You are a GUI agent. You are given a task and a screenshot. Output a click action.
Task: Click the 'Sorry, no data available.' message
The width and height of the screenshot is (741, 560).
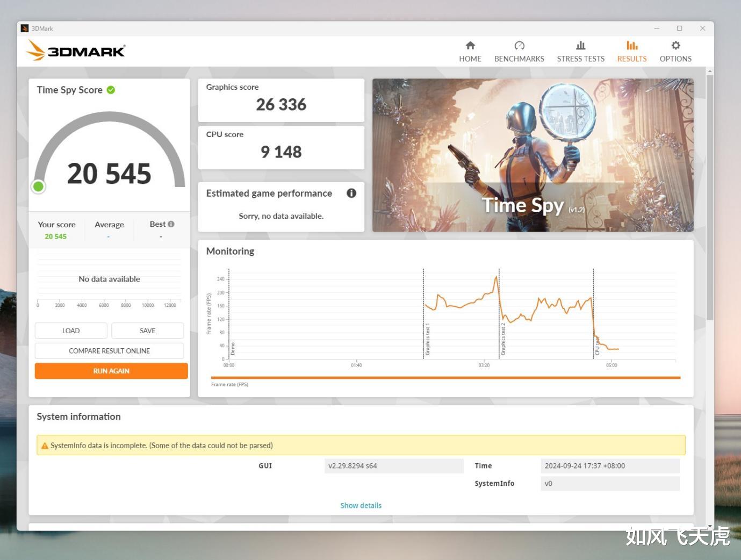click(x=281, y=216)
